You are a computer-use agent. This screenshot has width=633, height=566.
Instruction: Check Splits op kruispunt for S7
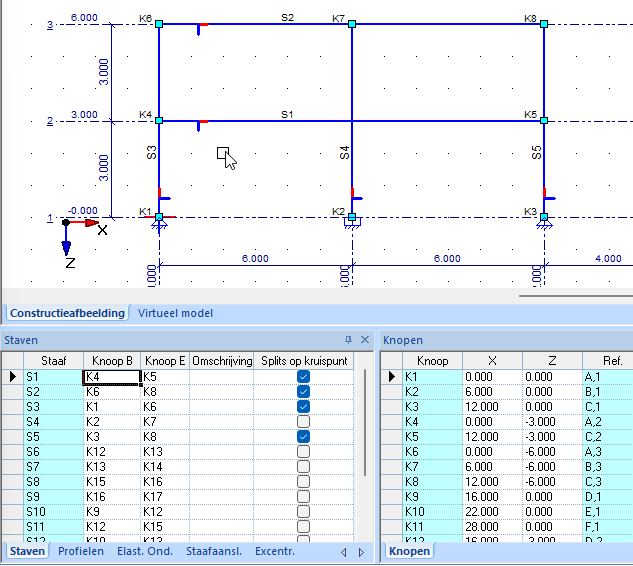303,467
